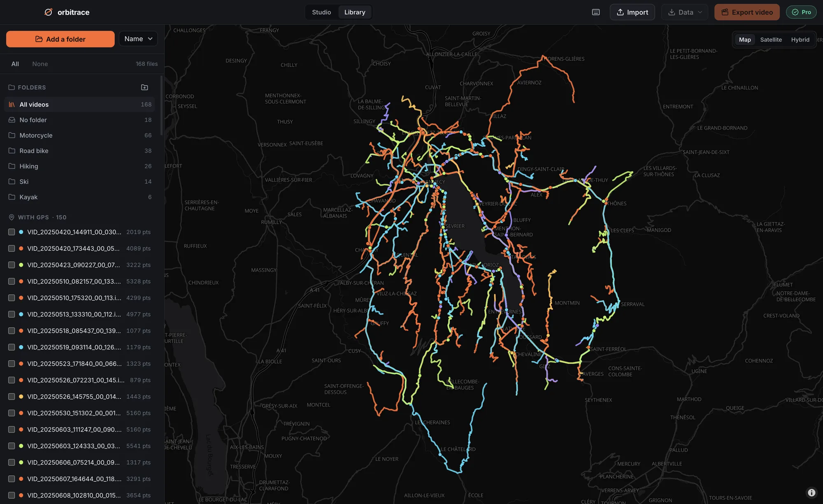Switch to the Library tab
823x504 pixels.
[x=355, y=12]
